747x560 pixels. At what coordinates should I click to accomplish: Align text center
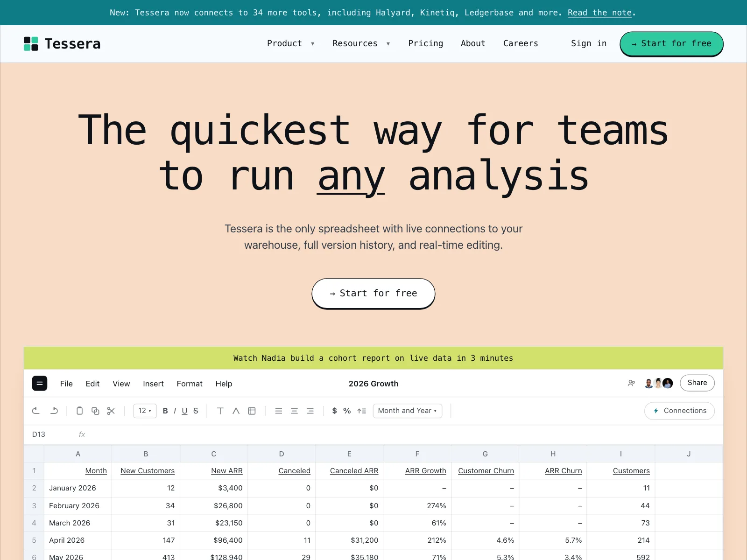(x=295, y=411)
